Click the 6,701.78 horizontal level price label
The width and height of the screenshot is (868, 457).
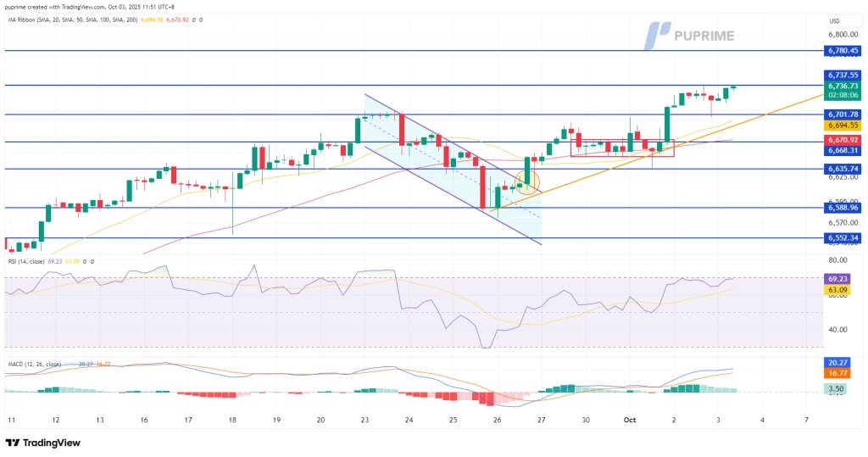click(844, 114)
